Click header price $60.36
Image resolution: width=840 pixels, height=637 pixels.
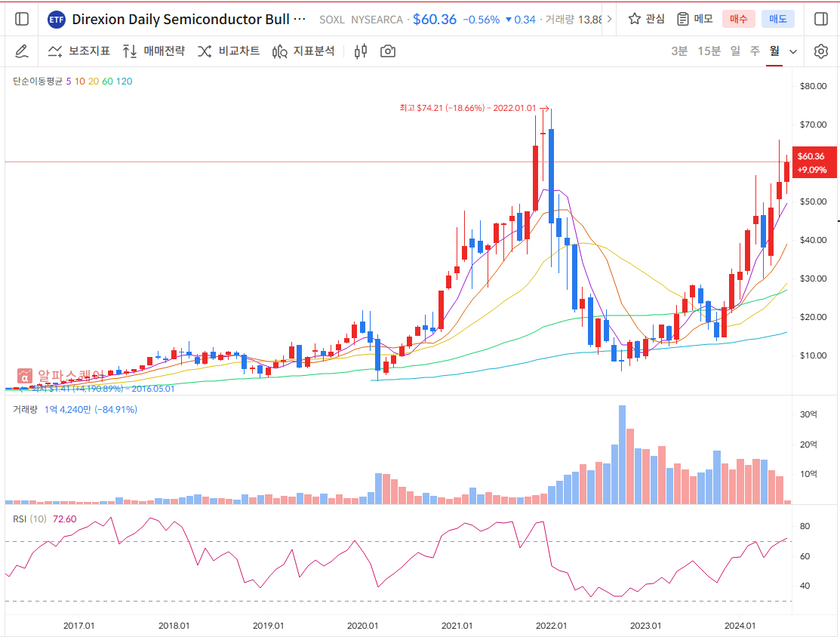435,20
